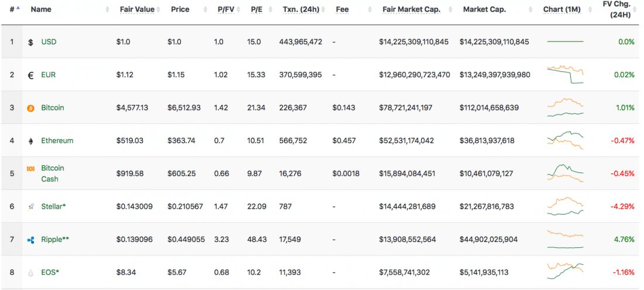Click the Bitcoin Cash logo icon
Screen dimensions: 644x290
(x=31, y=168)
